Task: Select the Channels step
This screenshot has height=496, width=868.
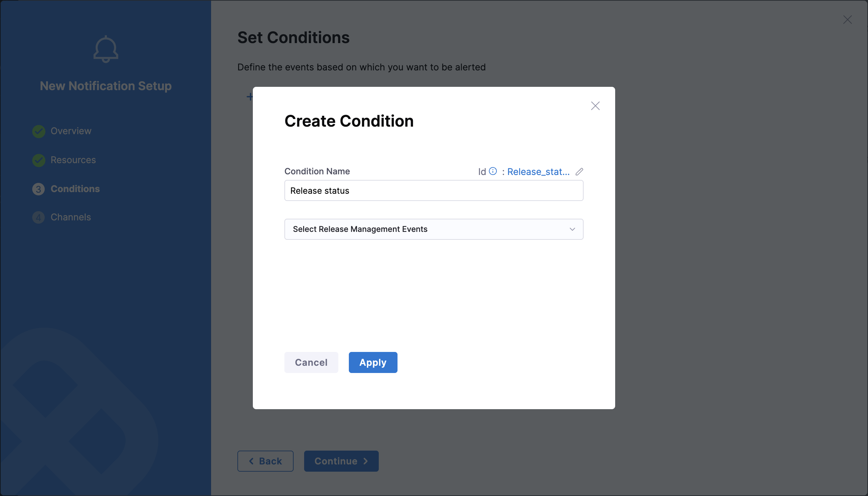Action: click(x=71, y=217)
